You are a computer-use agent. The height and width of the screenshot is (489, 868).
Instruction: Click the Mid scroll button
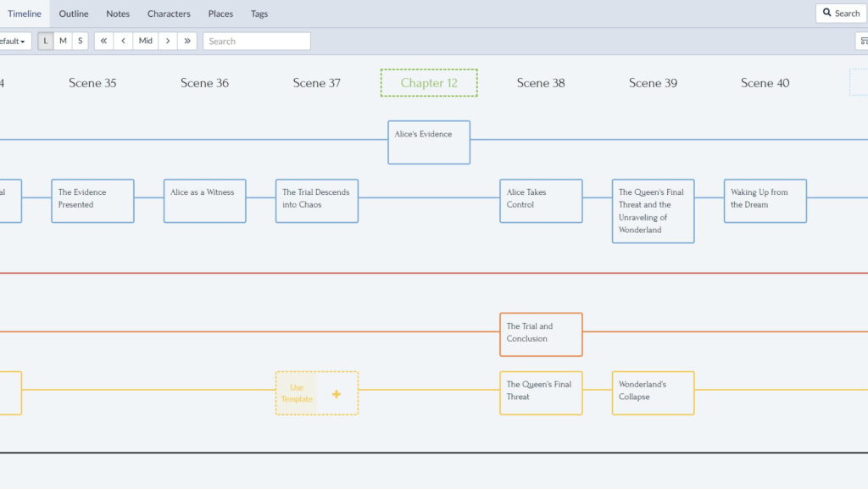pos(146,41)
